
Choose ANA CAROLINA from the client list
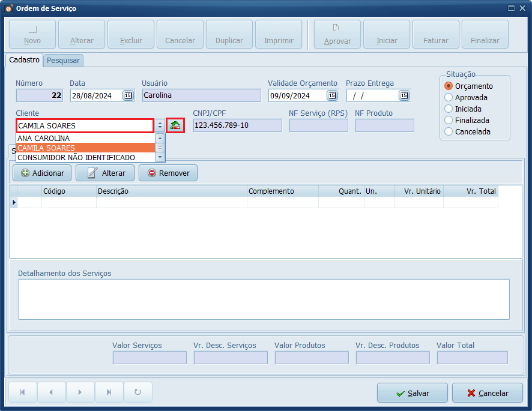coord(84,138)
